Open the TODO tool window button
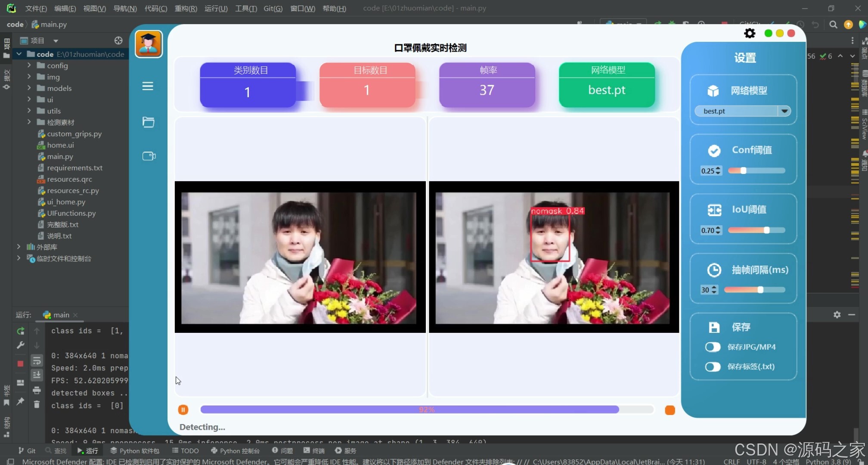This screenshot has height=465, width=868. coord(186,451)
